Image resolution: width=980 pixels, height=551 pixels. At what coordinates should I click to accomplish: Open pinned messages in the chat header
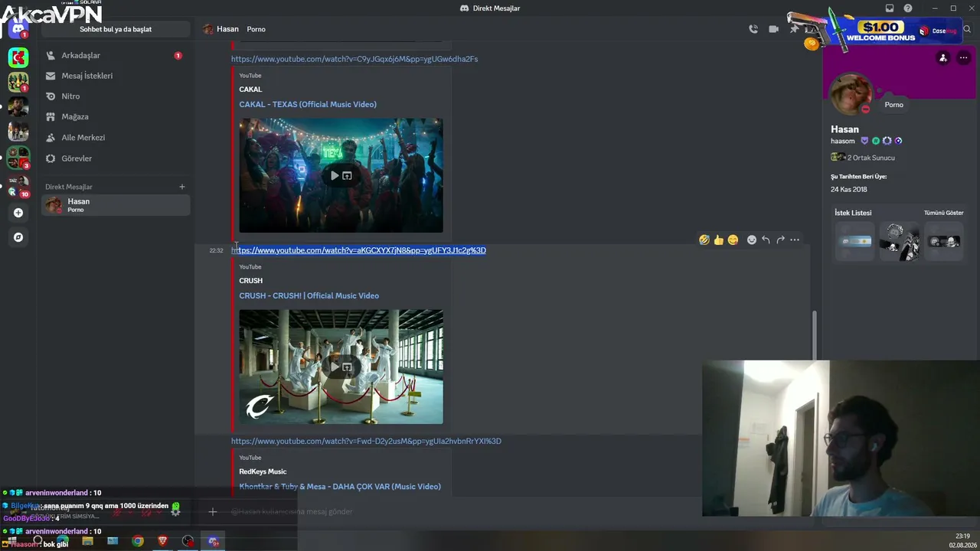click(794, 29)
